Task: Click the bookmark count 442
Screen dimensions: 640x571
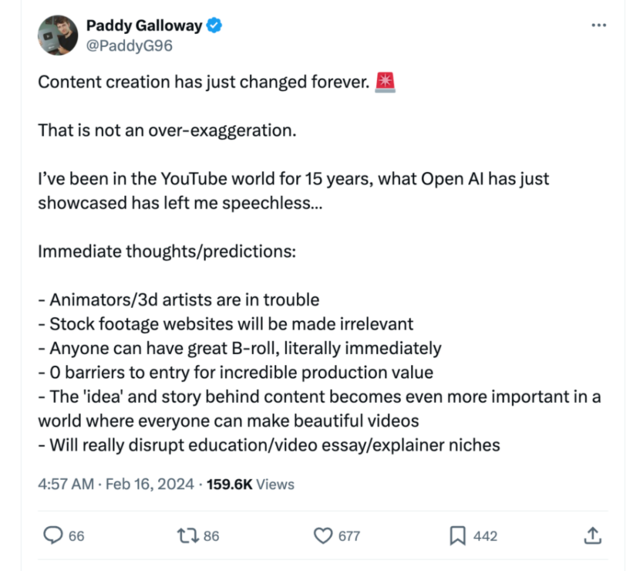Action: click(485, 536)
